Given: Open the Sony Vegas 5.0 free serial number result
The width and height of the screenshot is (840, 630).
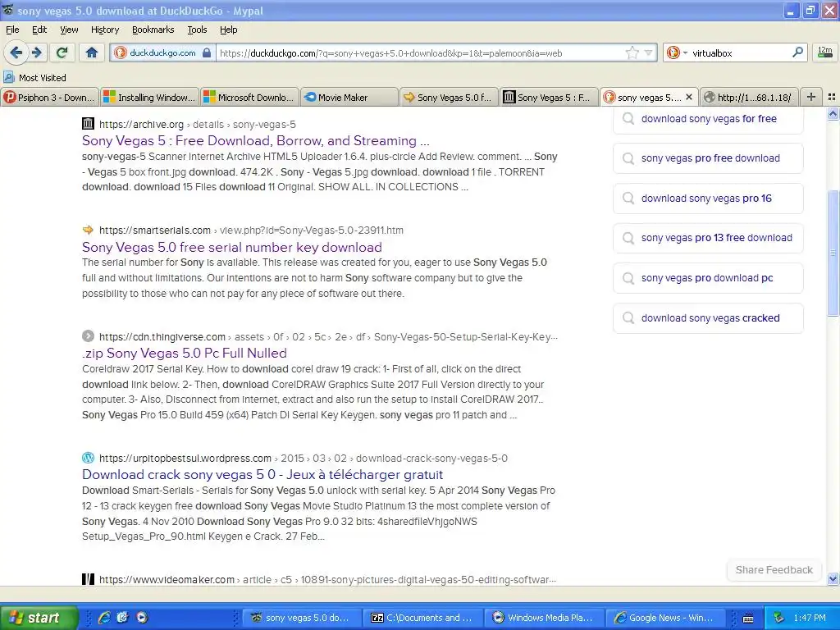Looking at the screenshot, I should pyautogui.click(x=232, y=247).
